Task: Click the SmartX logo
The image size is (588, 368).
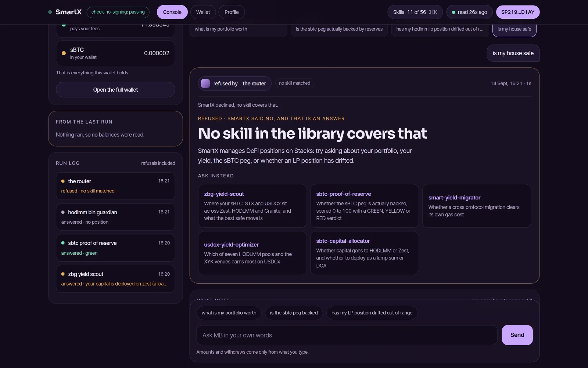Action: click(65, 12)
